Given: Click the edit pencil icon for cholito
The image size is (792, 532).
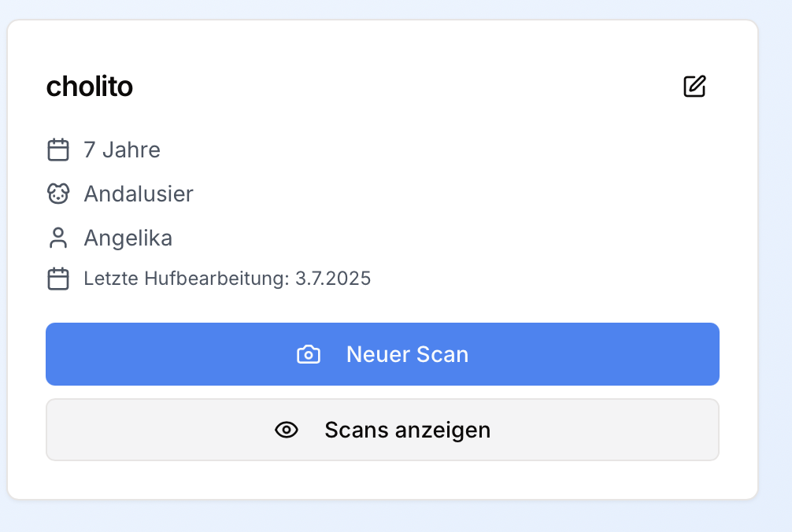Looking at the screenshot, I should click(x=694, y=87).
